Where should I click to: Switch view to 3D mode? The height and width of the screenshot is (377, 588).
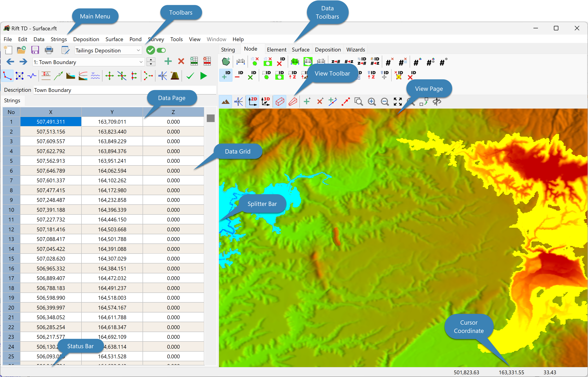[266, 101]
